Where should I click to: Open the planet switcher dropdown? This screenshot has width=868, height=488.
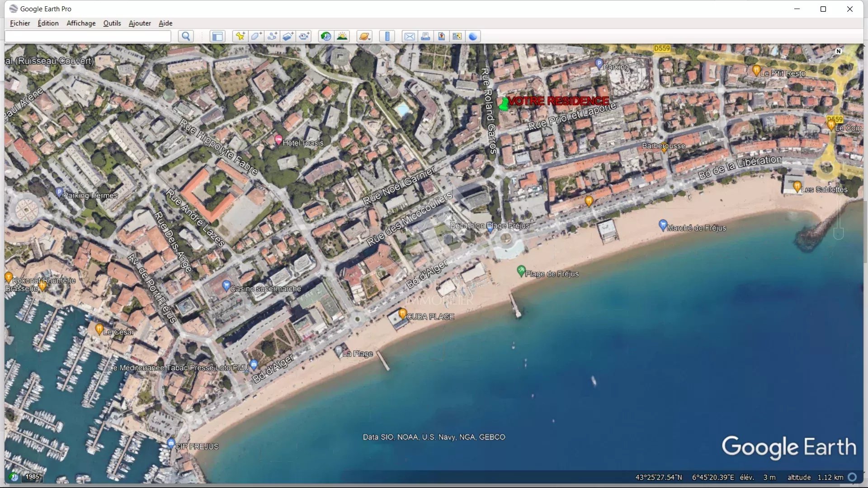click(364, 37)
